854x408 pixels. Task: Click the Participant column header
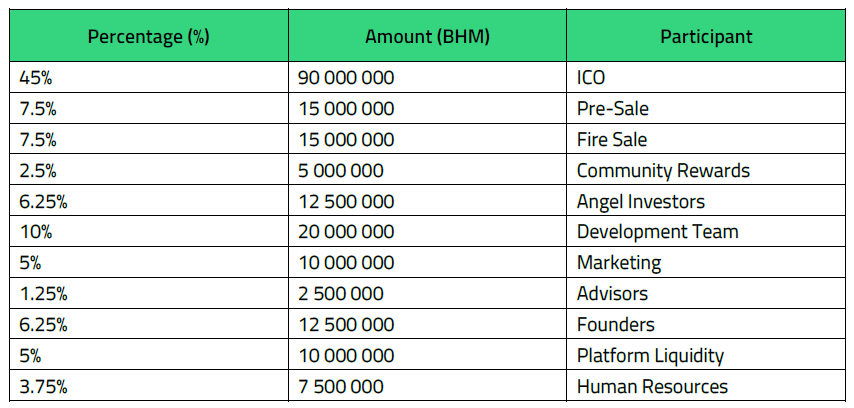click(706, 37)
